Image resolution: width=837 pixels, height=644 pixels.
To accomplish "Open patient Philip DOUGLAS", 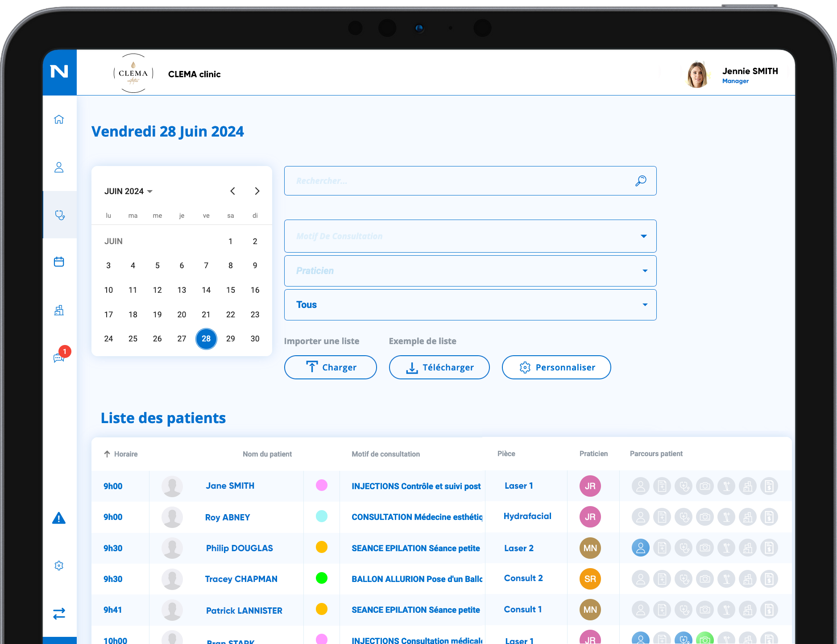I will click(x=240, y=548).
